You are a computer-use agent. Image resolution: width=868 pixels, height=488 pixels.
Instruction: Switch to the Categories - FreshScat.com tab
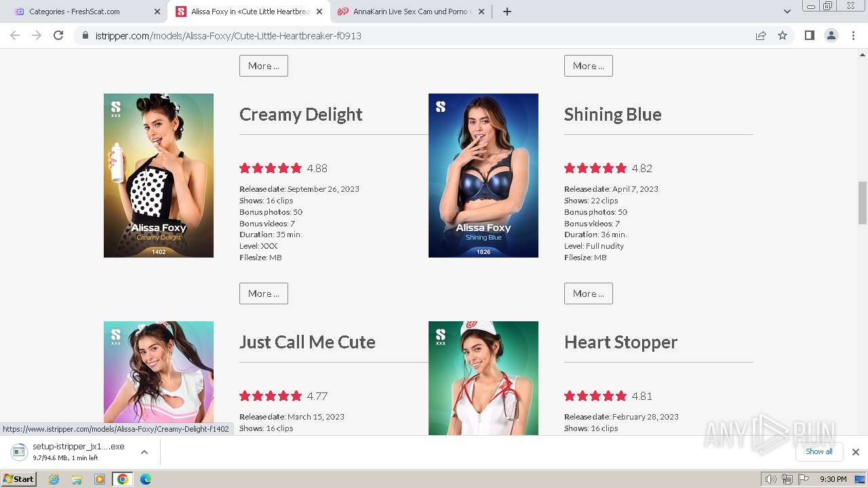[x=85, y=12]
